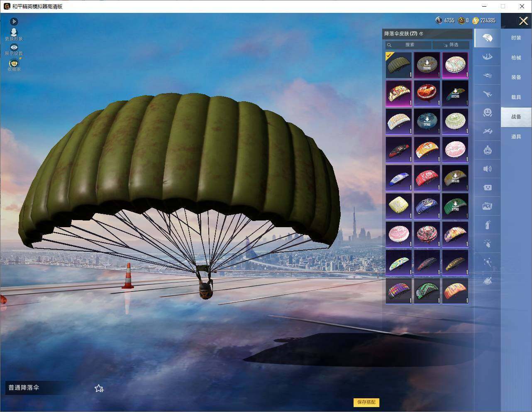Open the help icon beside 降落伞皮肤 (27)
This screenshot has height=412, width=532.
click(421, 34)
